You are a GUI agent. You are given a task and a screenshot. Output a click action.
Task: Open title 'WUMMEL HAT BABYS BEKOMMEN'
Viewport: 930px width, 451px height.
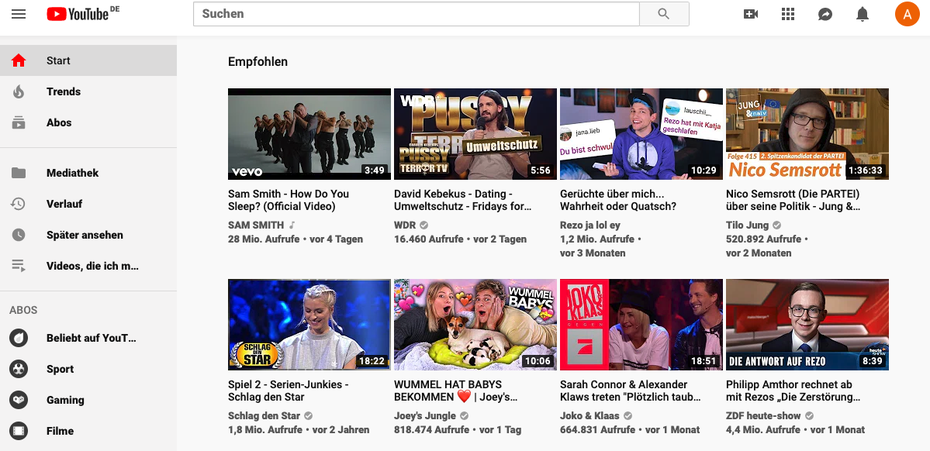pos(457,391)
